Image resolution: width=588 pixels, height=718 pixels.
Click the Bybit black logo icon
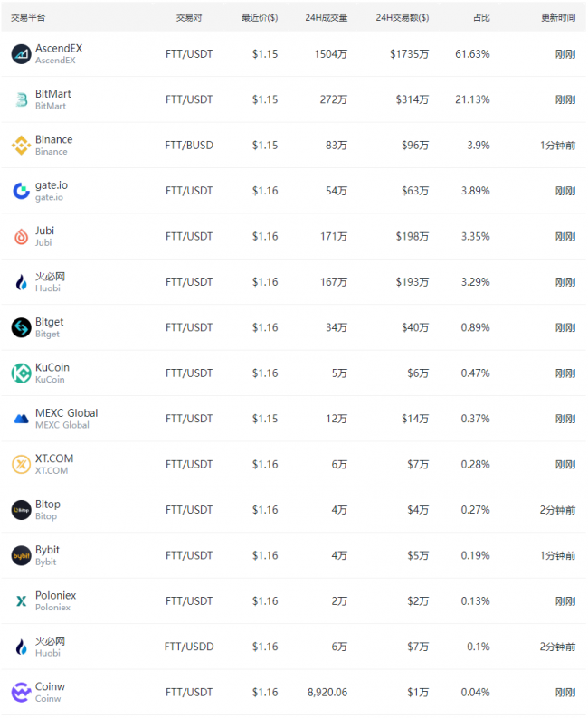click(x=21, y=555)
